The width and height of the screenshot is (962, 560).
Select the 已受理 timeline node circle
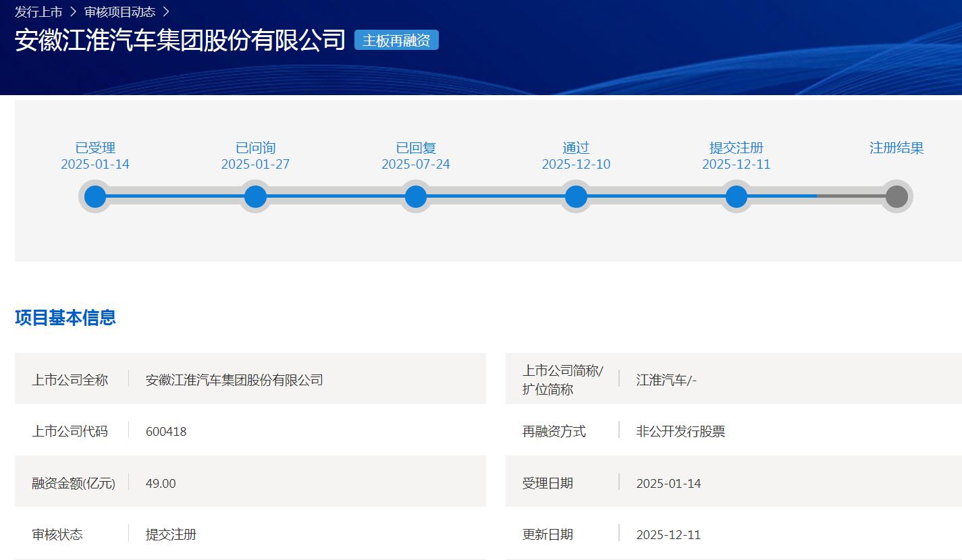pos(95,196)
